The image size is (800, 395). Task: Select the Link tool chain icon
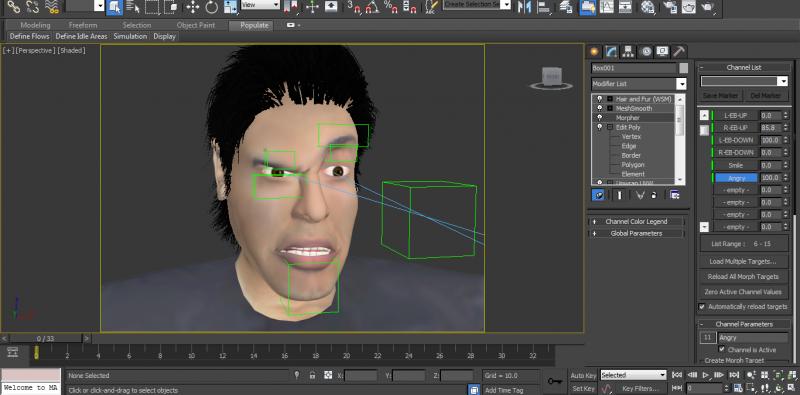(x=13, y=6)
